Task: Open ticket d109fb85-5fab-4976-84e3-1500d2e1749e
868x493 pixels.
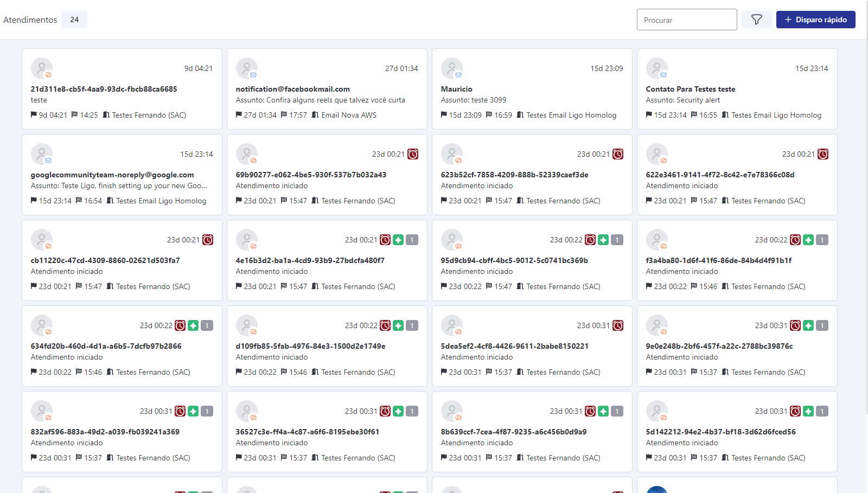Action: coord(311,346)
